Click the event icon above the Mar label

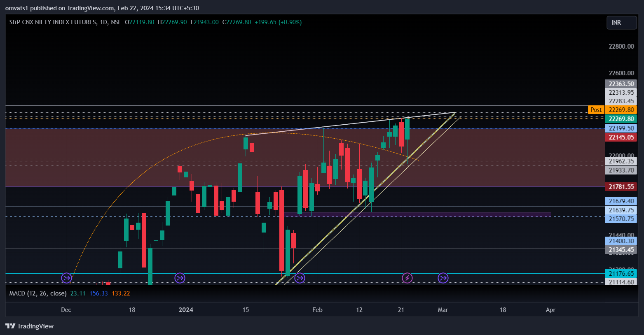(443, 278)
